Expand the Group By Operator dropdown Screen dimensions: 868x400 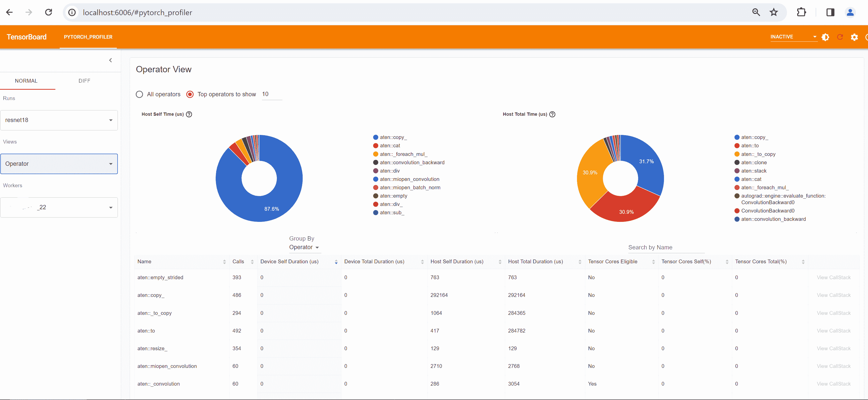(304, 247)
